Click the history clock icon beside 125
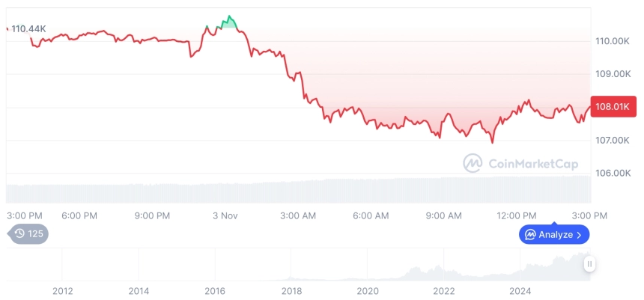This screenshot has width=644, height=300. (19, 233)
